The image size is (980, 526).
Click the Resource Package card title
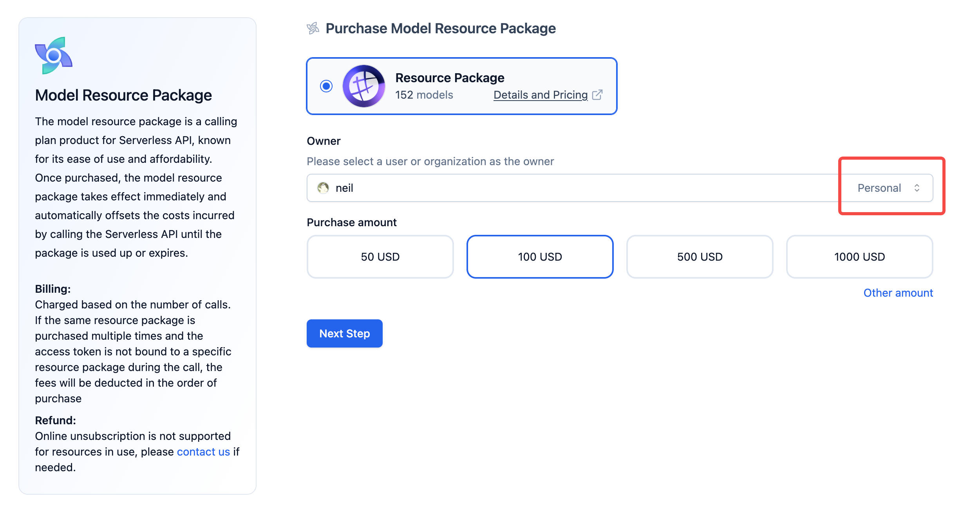pos(450,78)
